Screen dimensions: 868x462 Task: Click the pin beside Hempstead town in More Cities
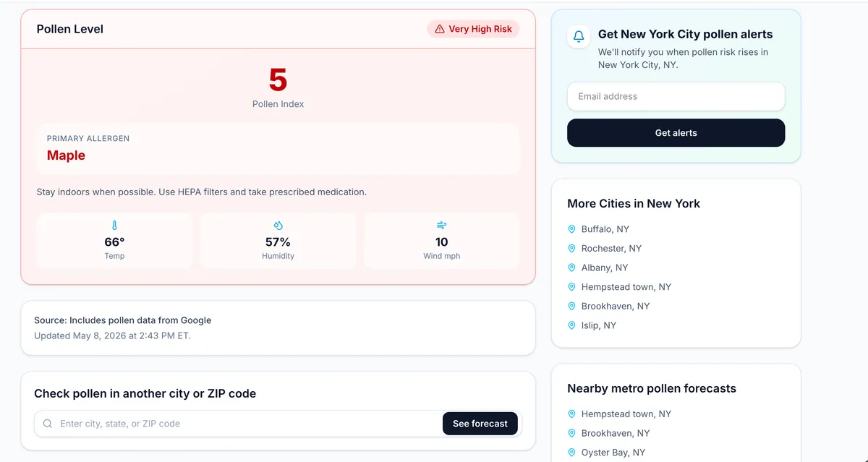point(571,287)
